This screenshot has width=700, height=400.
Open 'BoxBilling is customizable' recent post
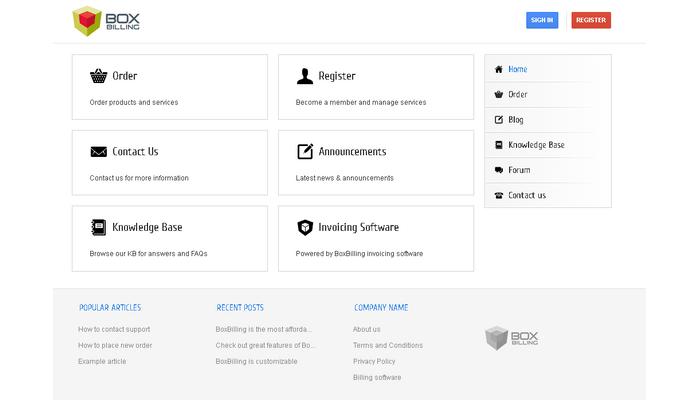coord(256,361)
